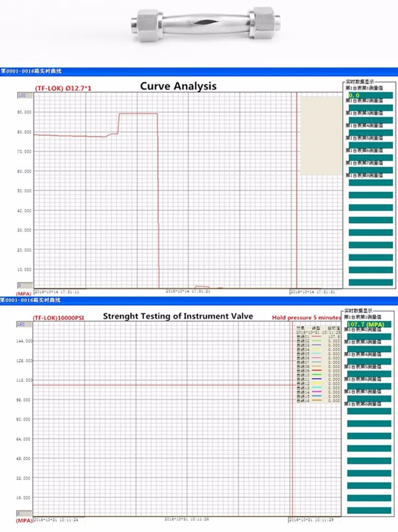The image size is (398, 532).
Task: Click the red vertical cursor line in Curve Analysis
Action: tap(296, 212)
